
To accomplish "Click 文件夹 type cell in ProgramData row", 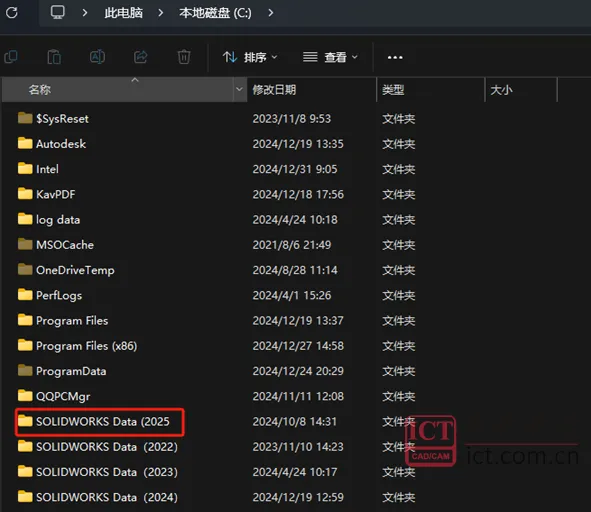I will (398, 371).
